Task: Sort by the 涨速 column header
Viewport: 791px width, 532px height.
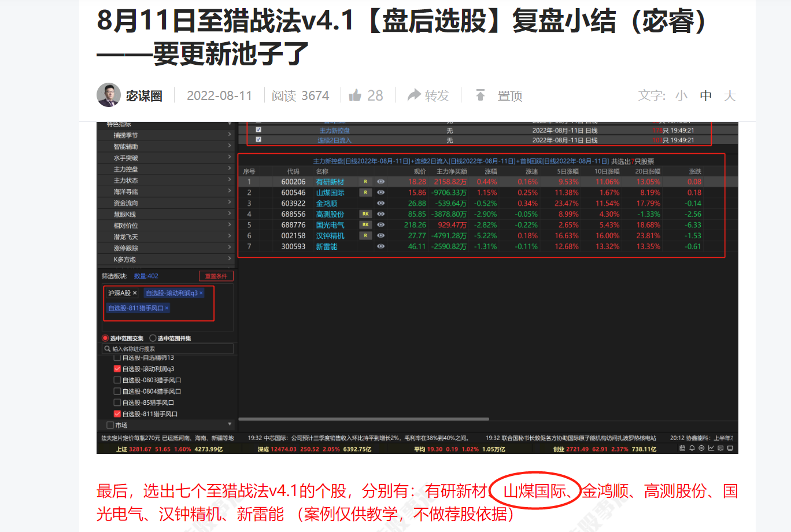Action: pos(531,171)
